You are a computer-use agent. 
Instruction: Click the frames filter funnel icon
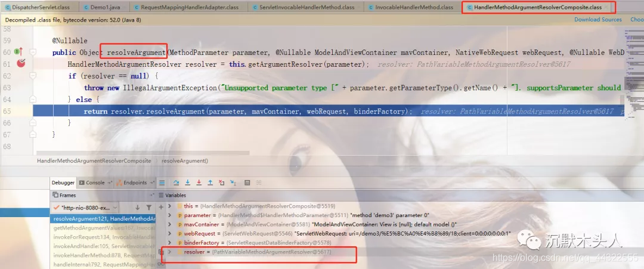click(148, 208)
